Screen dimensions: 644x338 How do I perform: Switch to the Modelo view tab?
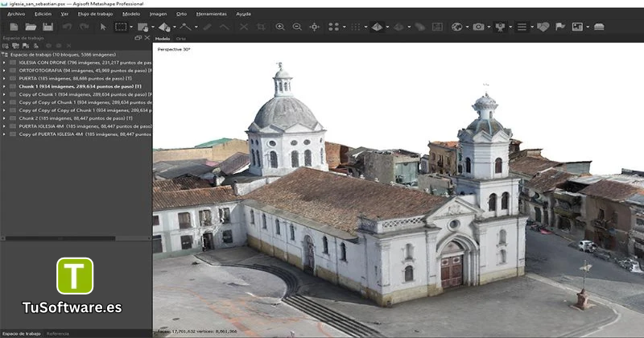(x=163, y=39)
